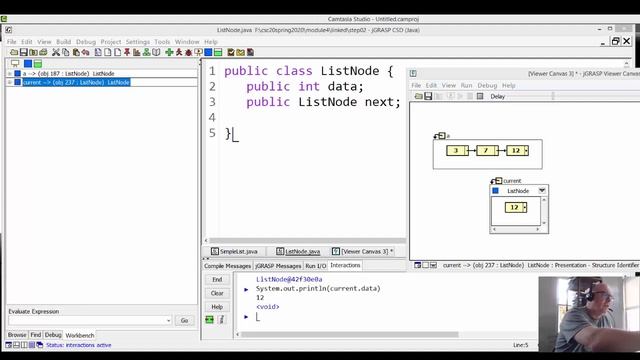Image resolution: width=640 pixels, height=360 pixels.
Task: Expand the 'current --> (obj 237 : ListNode)' row
Action: [9, 82]
